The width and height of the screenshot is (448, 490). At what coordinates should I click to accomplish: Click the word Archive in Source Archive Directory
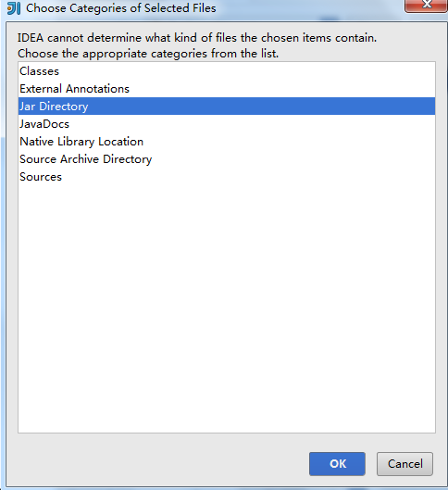[80, 159]
